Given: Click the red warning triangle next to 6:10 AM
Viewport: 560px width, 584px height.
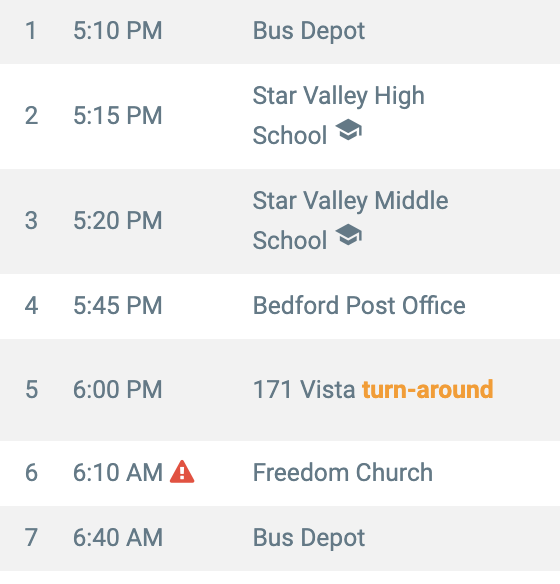Looking at the screenshot, I should 182,472.
